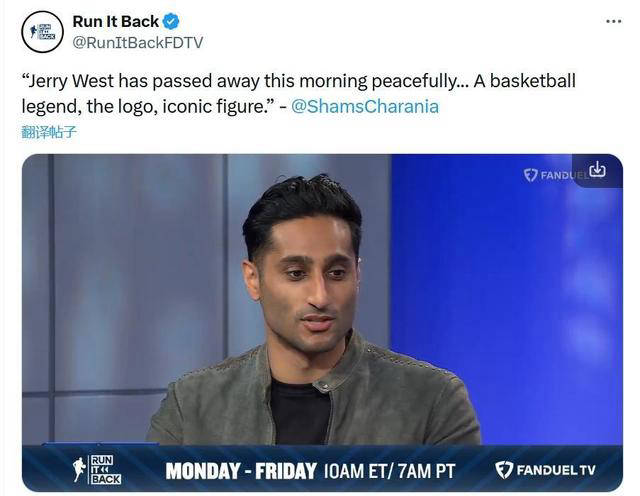Click the gray studio panel in video
The height and width of the screenshot is (496, 640).
[x=135, y=269]
